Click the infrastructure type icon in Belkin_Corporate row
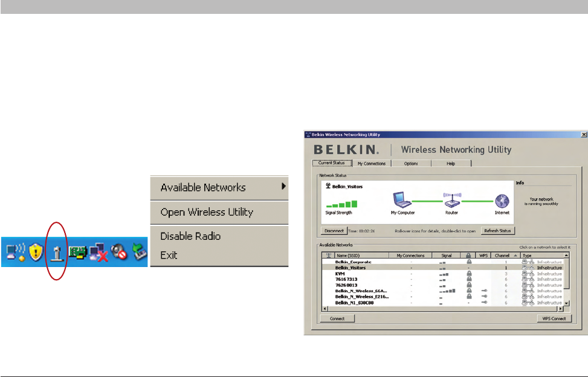 point(528,262)
